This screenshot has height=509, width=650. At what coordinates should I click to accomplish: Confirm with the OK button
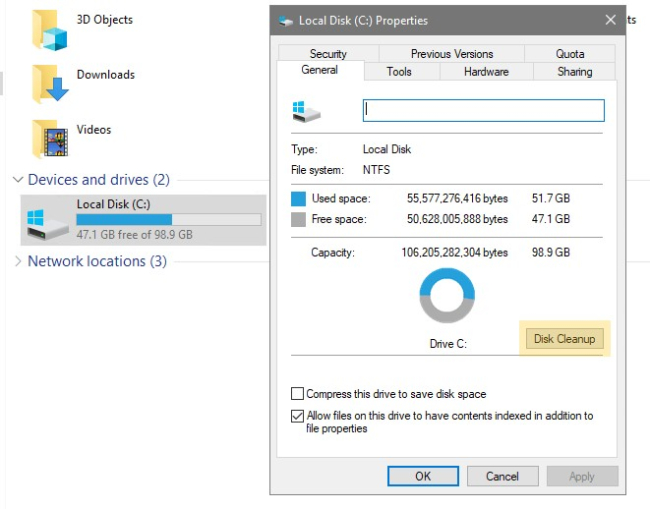tap(423, 476)
